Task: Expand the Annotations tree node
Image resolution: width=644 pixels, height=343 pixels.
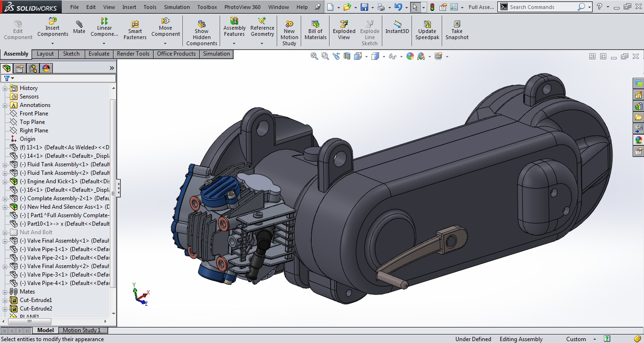Action: tap(5, 105)
